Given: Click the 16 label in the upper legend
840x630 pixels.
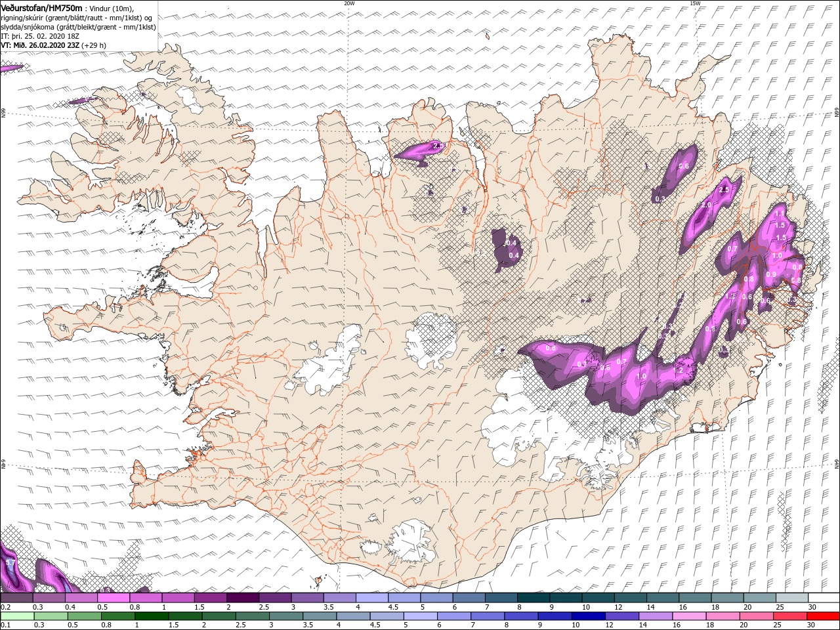Looking at the screenshot, I should 683,607.
